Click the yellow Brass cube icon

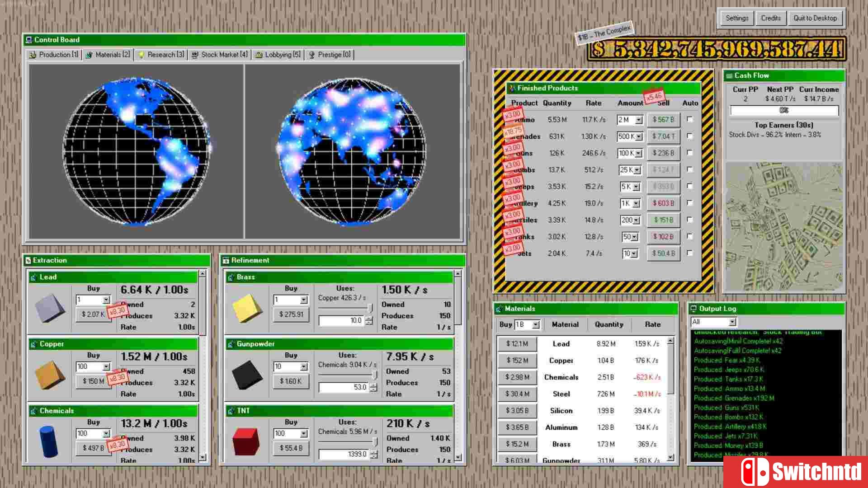(x=247, y=308)
